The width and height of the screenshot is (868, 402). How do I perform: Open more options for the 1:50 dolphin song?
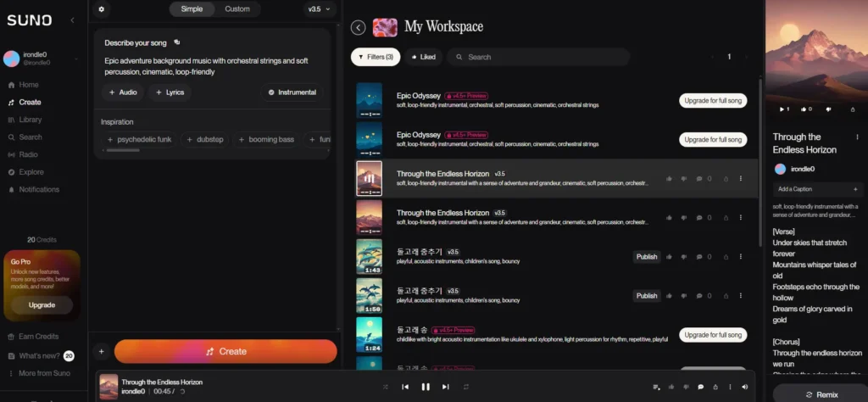[x=741, y=296]
